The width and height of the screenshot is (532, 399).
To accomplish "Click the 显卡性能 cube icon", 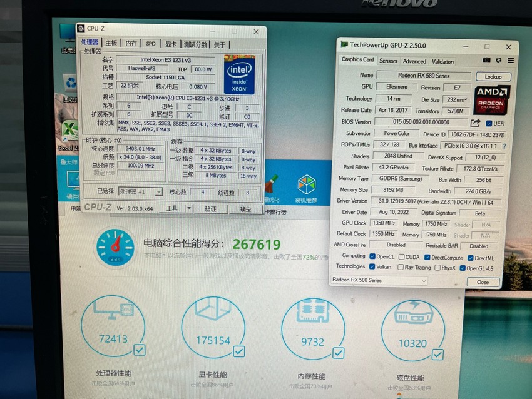I will click(x=213, y=309).
